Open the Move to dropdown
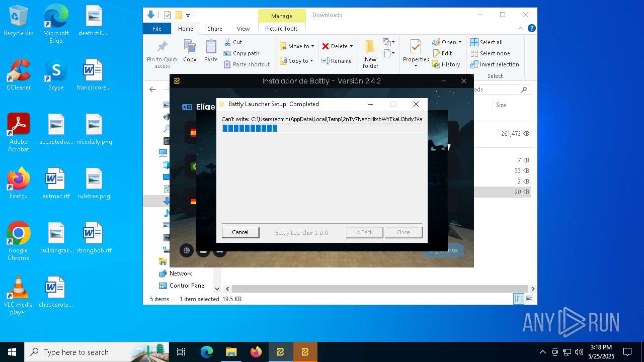Image resolution: width=644 pixels, height=362 pixels. click(x=297, y=46)
